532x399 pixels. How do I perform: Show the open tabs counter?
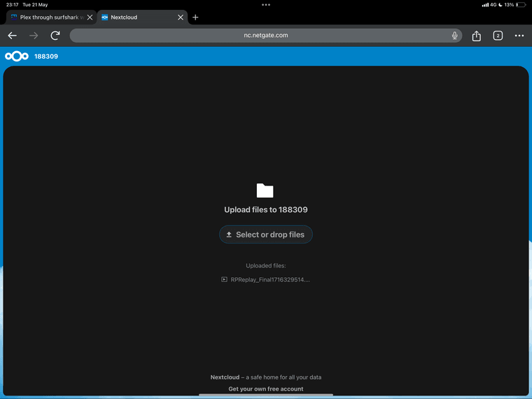click(498, 36)
